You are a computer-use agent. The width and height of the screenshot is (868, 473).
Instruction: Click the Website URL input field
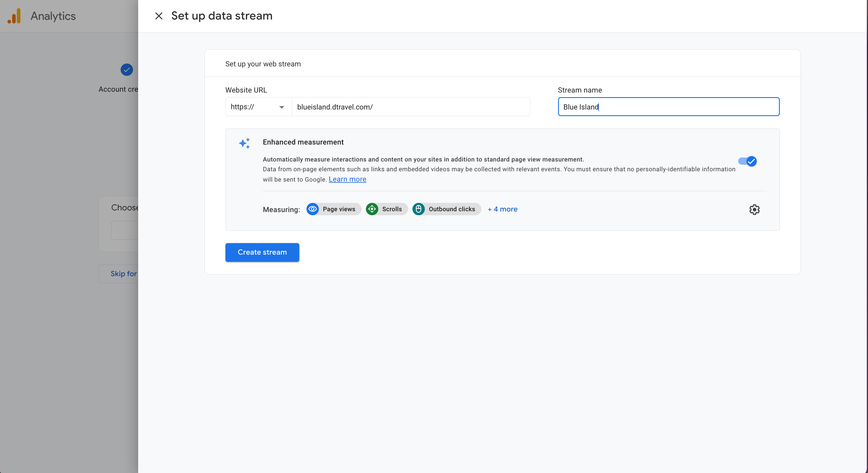[x=411, y=107]
